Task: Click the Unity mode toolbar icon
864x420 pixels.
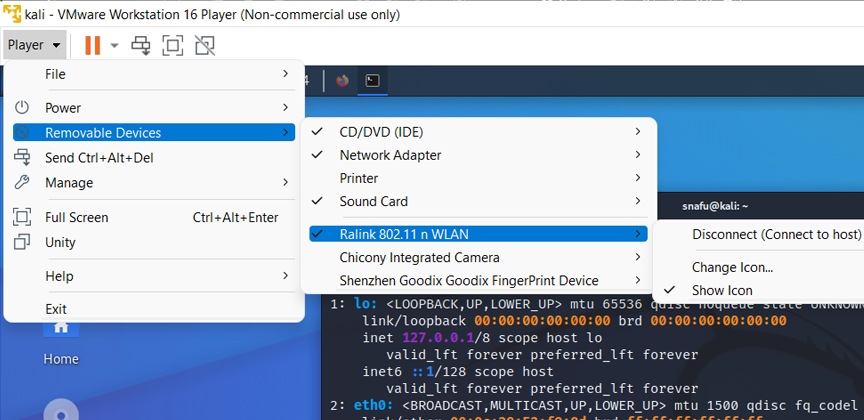Action: point(204,45)
